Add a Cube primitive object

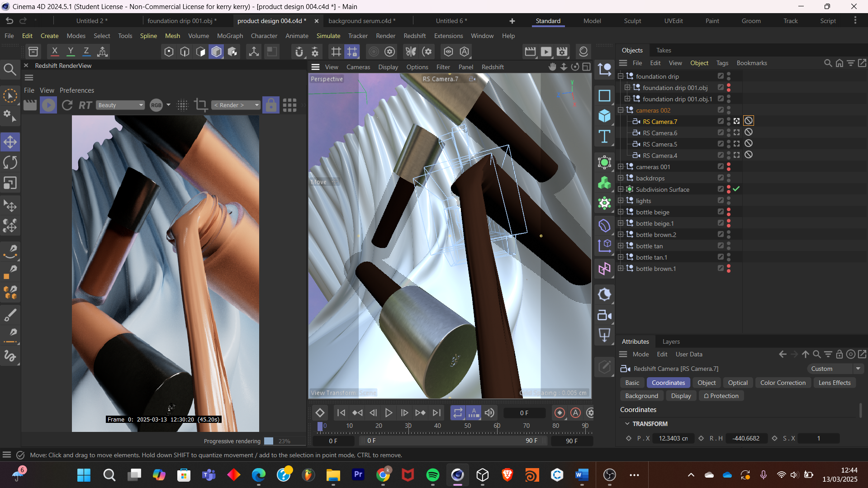604,116
